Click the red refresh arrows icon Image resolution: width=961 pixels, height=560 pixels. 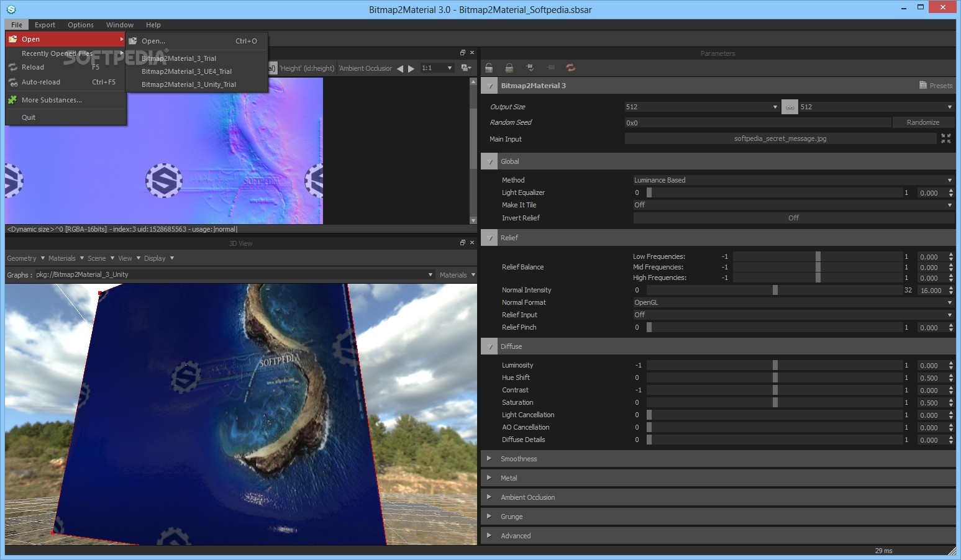coord(571,68)
